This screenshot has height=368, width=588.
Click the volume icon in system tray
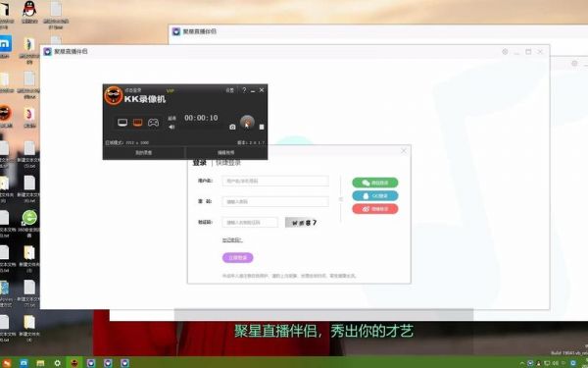(556, 363)
